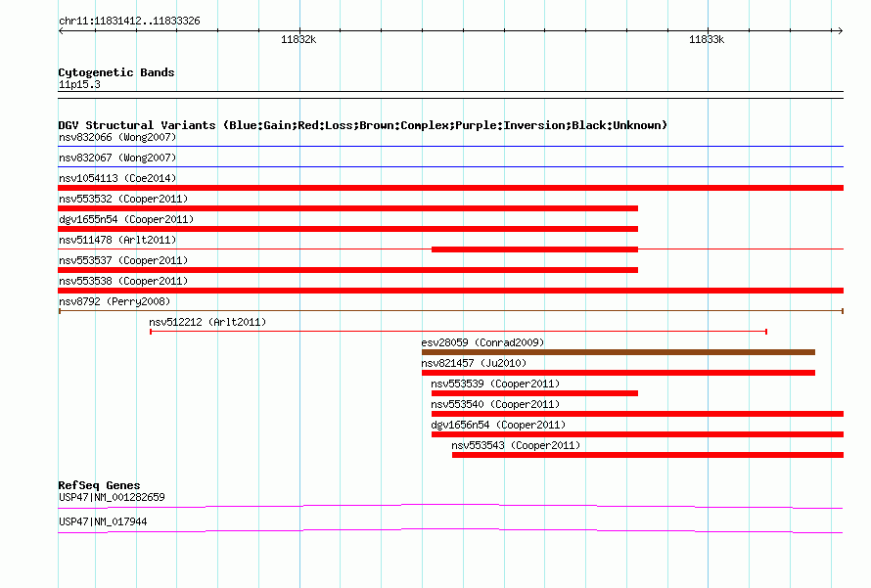The image size is (871, 588).
Task: Click the left arrow end of the ruler
Action: click(61, 30)
